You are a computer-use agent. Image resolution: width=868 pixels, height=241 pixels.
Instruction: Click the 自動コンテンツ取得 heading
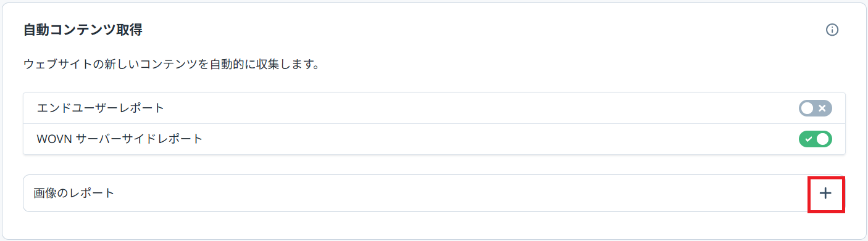click(x=83, y=30)
